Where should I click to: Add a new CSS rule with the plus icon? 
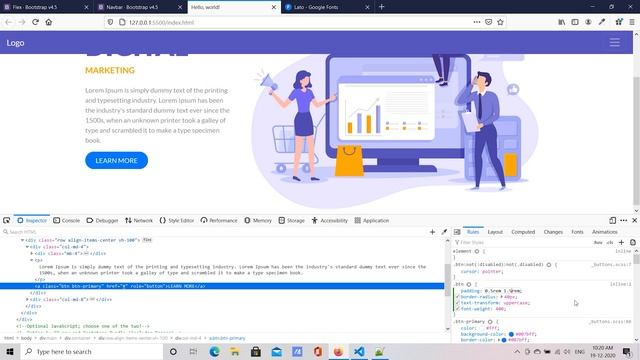[x=621, y=242]
